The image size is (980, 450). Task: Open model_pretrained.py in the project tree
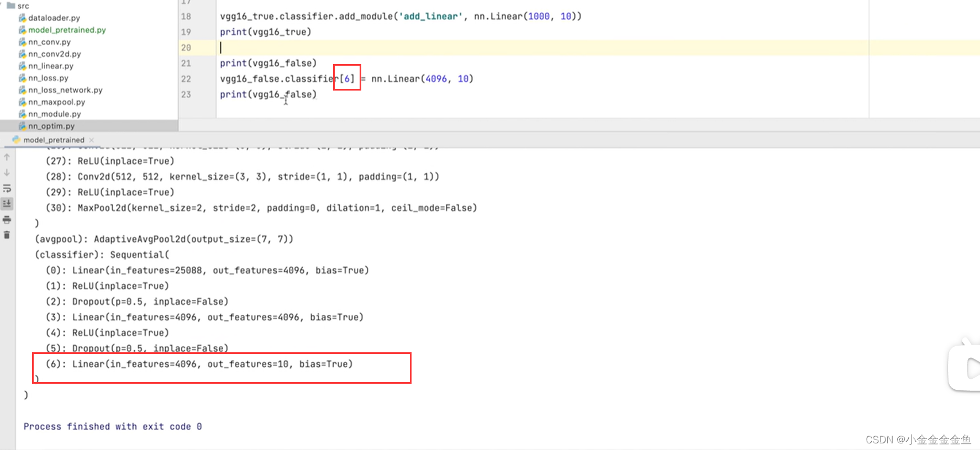tap(67, 30)
